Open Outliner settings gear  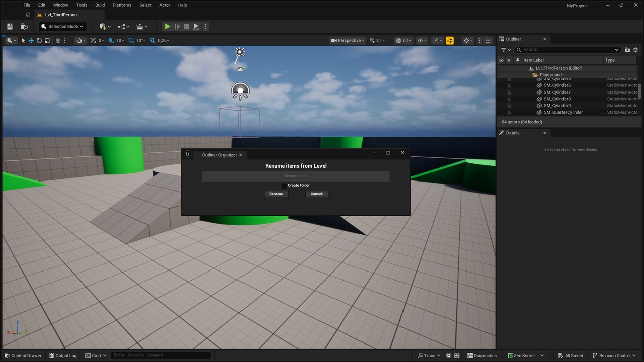(x=635, y=50)
